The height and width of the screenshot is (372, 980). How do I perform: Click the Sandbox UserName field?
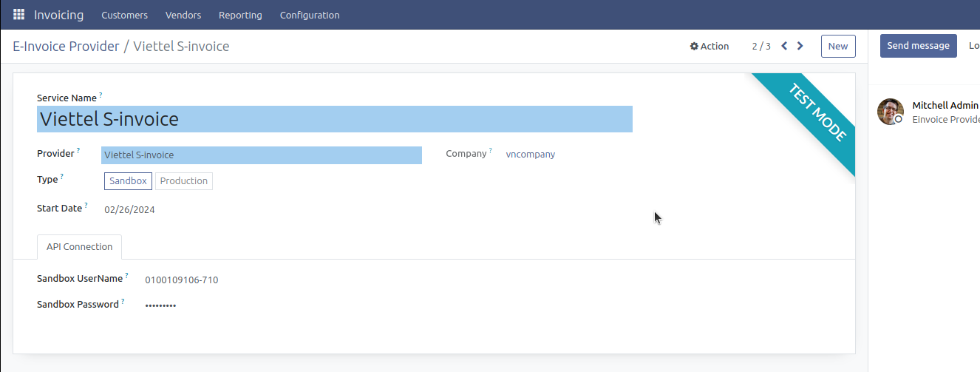click(182, 280)
